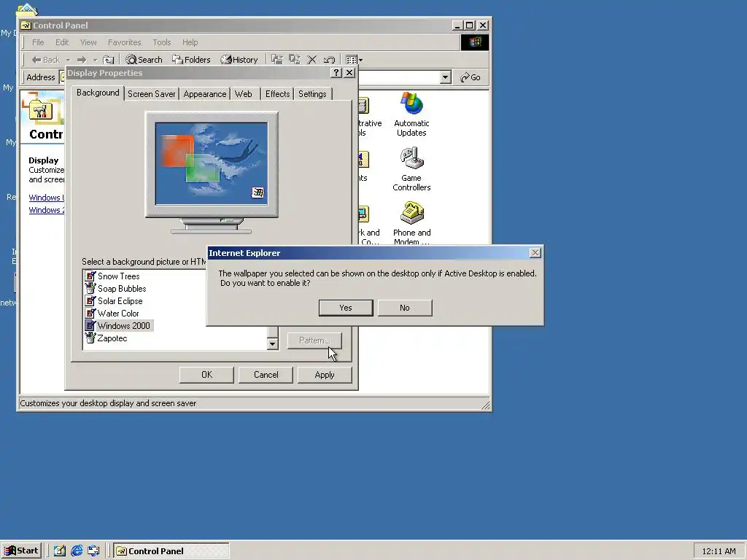Screen dimensions: 747x560
Task: Click the Delete X toolbar icon
Action: tap(311, 60)
